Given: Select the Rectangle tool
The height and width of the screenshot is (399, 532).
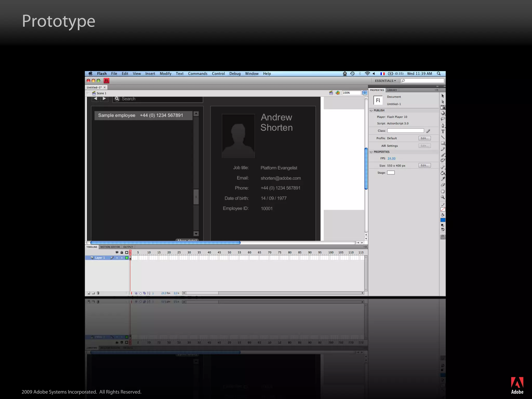Looking at the screenshot, I should coord(443,143).
